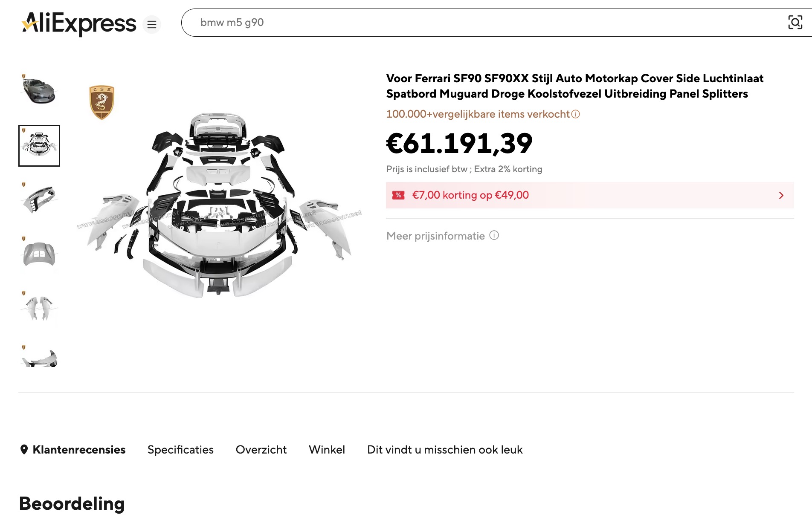The height and width of the screenshot is (526, 812).
Task: Click the red coupon percent icon
Action: tap(398, 195)
